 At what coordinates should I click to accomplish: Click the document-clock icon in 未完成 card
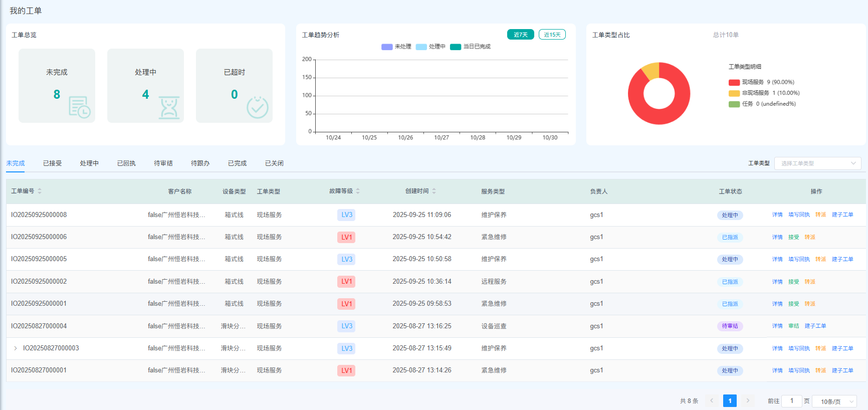79,107
